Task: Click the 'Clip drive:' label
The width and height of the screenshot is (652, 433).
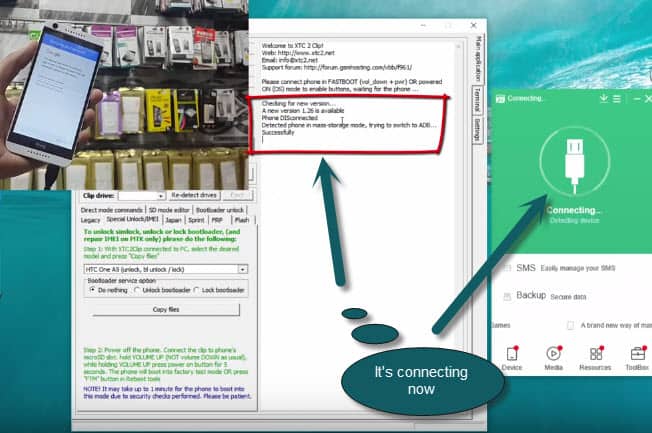Action: coord(98,195)
